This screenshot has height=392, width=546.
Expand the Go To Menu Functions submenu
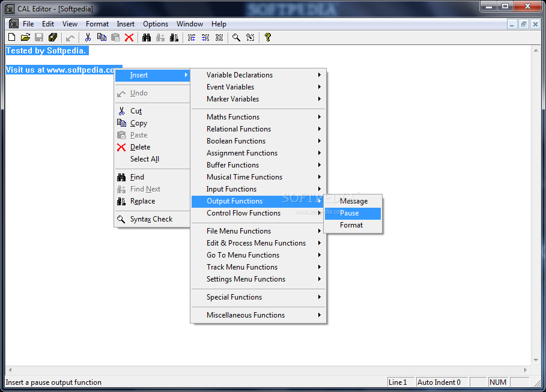(x=258, y=255)
